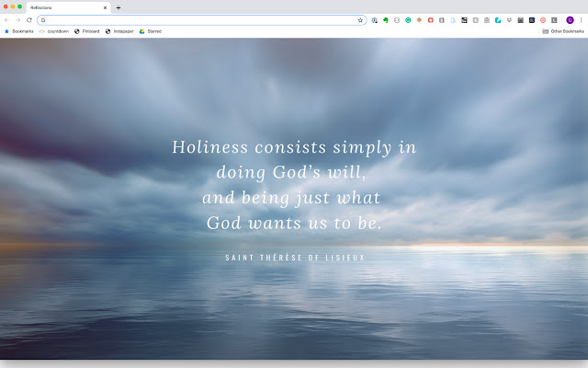Bookmark this page with the star icon

coord(360,20)
